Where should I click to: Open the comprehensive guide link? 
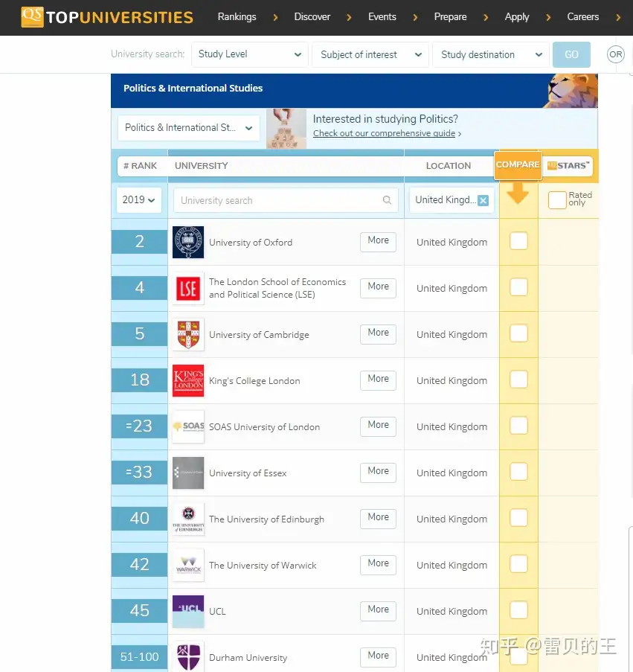coord(384,133)
